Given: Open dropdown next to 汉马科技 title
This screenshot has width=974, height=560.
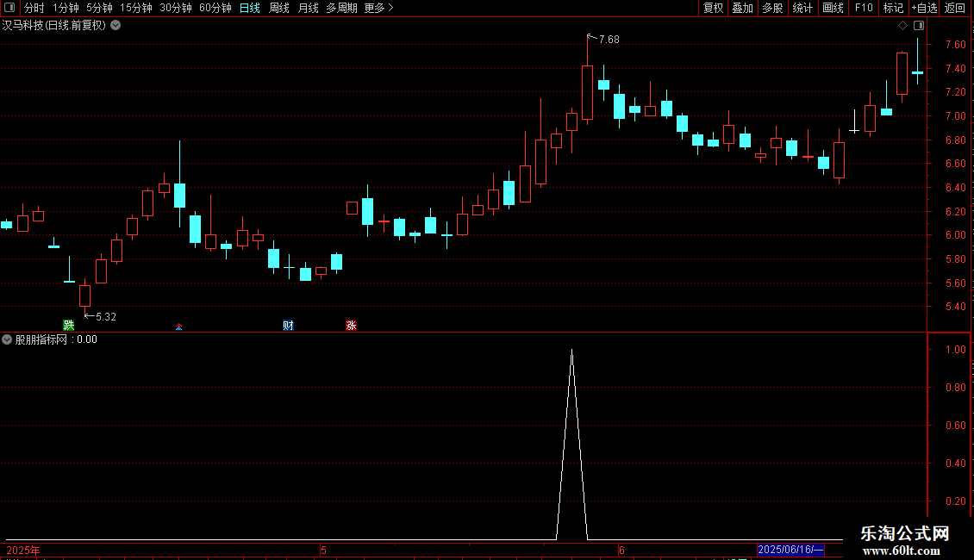Looking at the screenshot, I should click(x=116, y=26).
